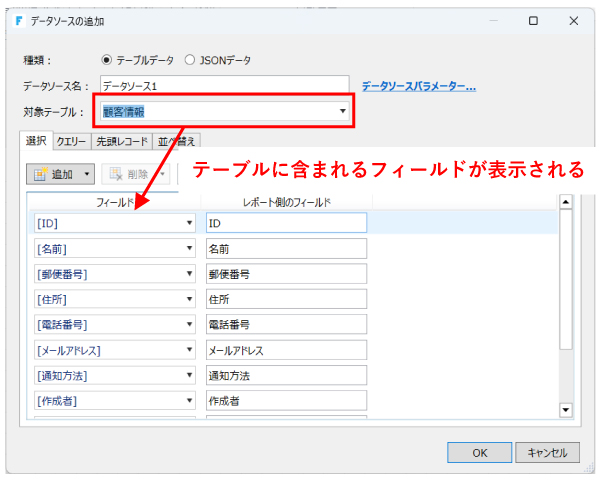Open the [名前] field dropdown
Image resolution: width=600 pixels, height=482 pixels.
189,248
